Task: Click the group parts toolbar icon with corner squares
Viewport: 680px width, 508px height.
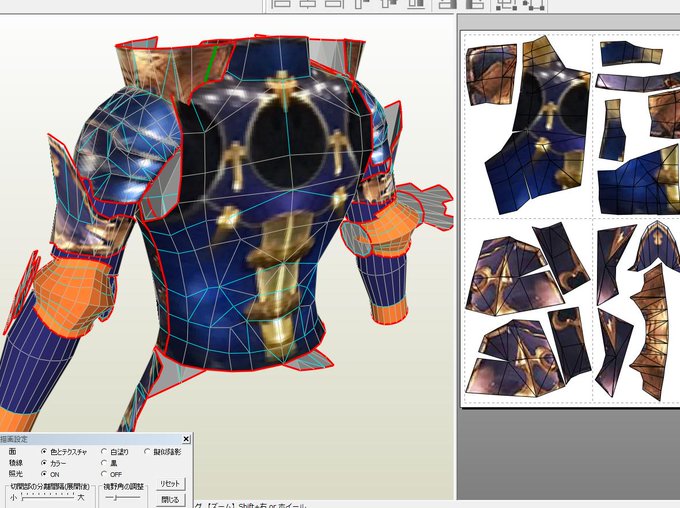Action: click(506, 4)
